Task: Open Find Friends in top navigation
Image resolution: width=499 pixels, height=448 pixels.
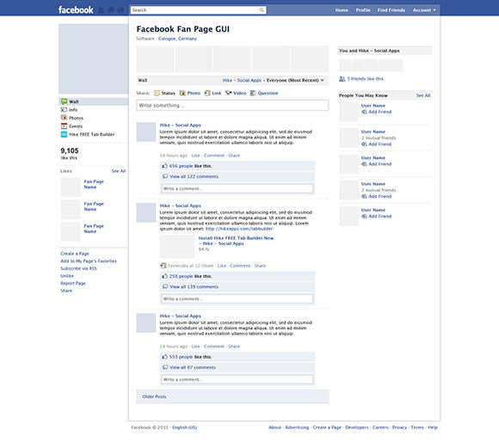Action: [391, 10]
